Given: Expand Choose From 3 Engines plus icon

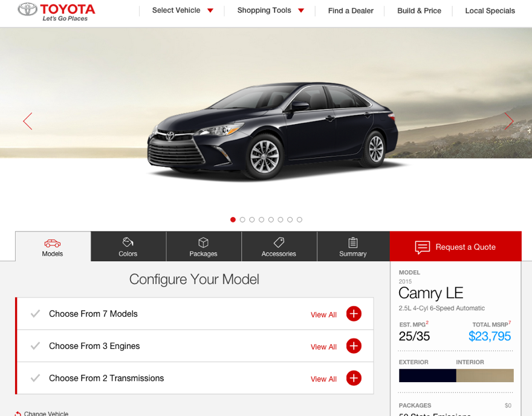Looking at the screenshot, I should pyautogui.click(x=354, y=346).
